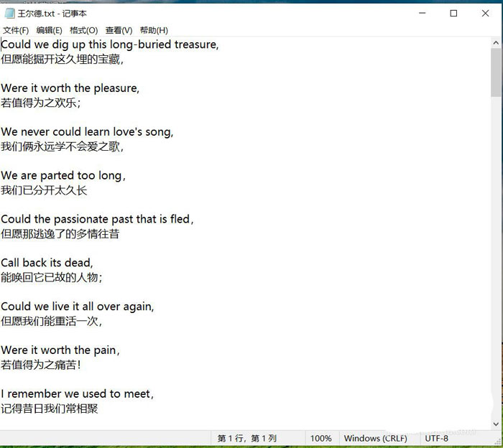Screen dimensions: 503x448
Task: Click the scrollbar down arrow
Action: tap(496, 424)
